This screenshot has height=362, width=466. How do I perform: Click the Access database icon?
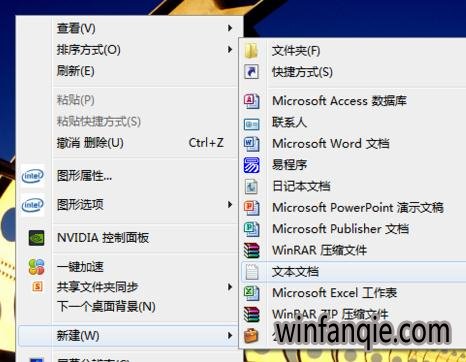tap(252, 101)
